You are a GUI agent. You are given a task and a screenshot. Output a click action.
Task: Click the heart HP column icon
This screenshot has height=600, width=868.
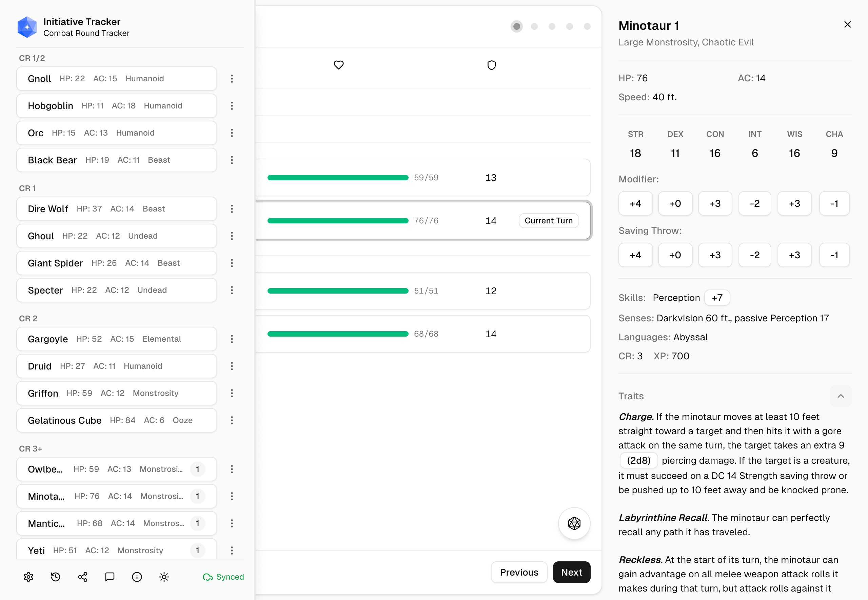(x=338, y=65)
